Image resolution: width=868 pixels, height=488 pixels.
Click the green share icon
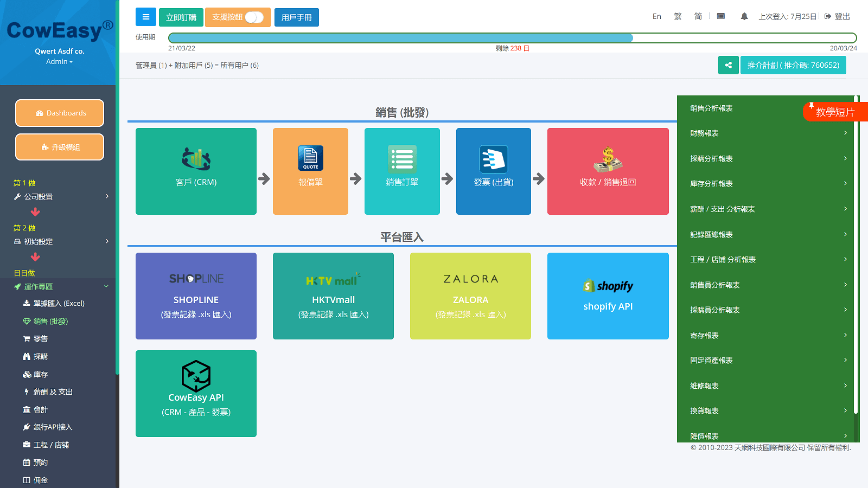click(728, 65)
